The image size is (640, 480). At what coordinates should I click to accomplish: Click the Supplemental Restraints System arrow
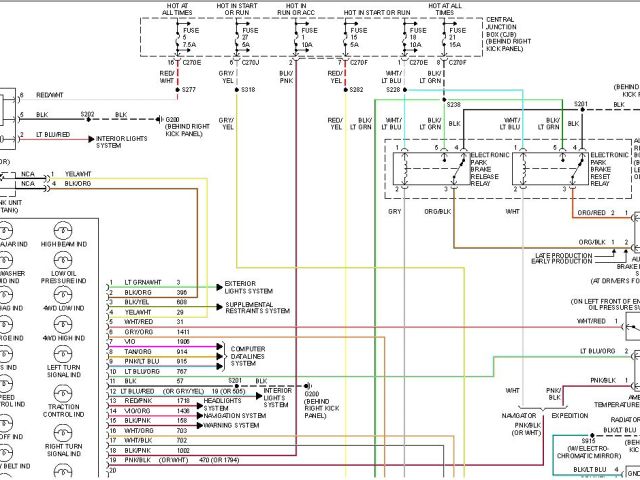click(x=220, y=307)
